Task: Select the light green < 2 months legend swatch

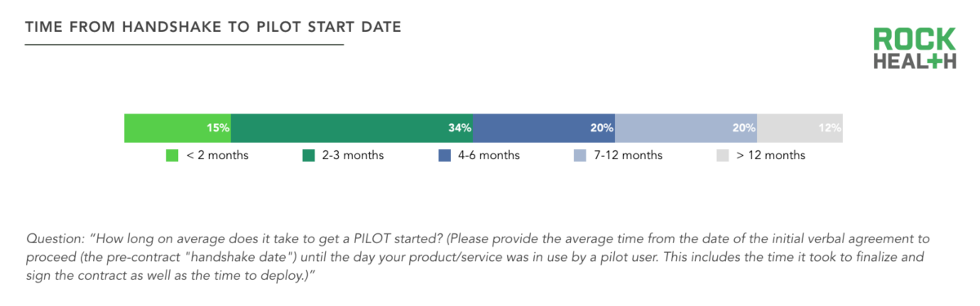Action: click(x=172, y=156)
